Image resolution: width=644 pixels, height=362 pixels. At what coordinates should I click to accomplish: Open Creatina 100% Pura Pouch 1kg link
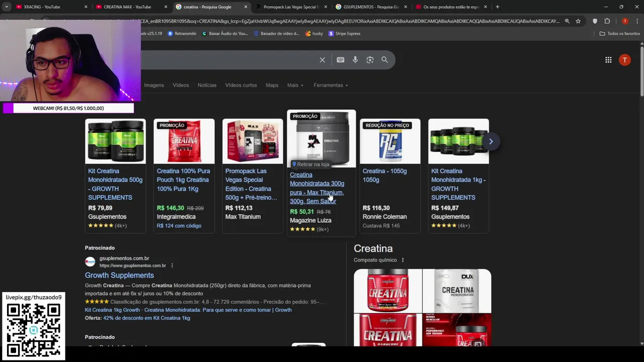(183, 180)
